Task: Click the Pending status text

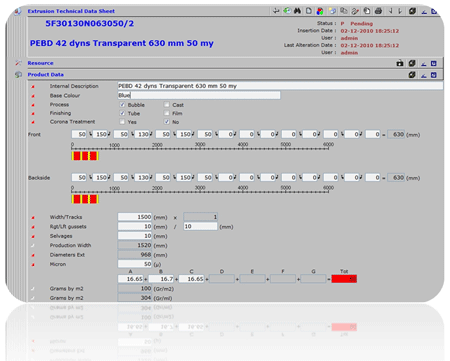Action: pos(361,24)
